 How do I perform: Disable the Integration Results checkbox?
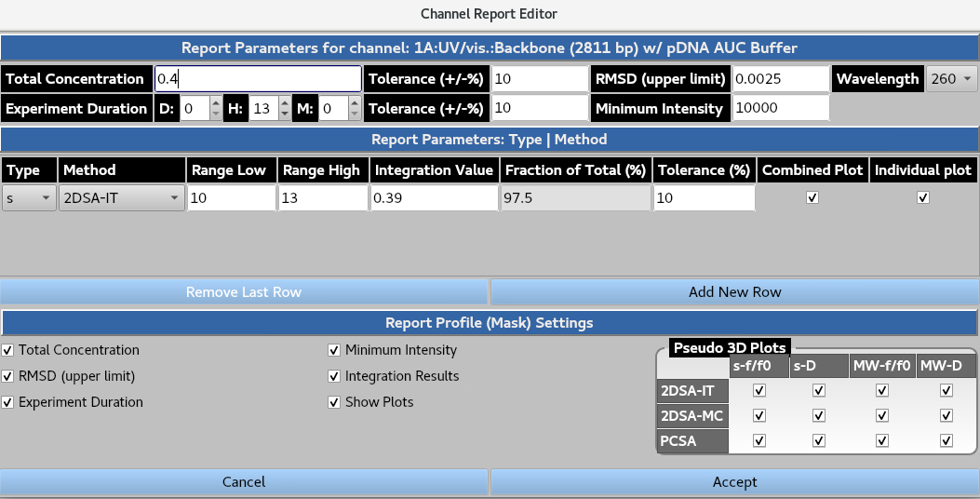click(334, 376)
